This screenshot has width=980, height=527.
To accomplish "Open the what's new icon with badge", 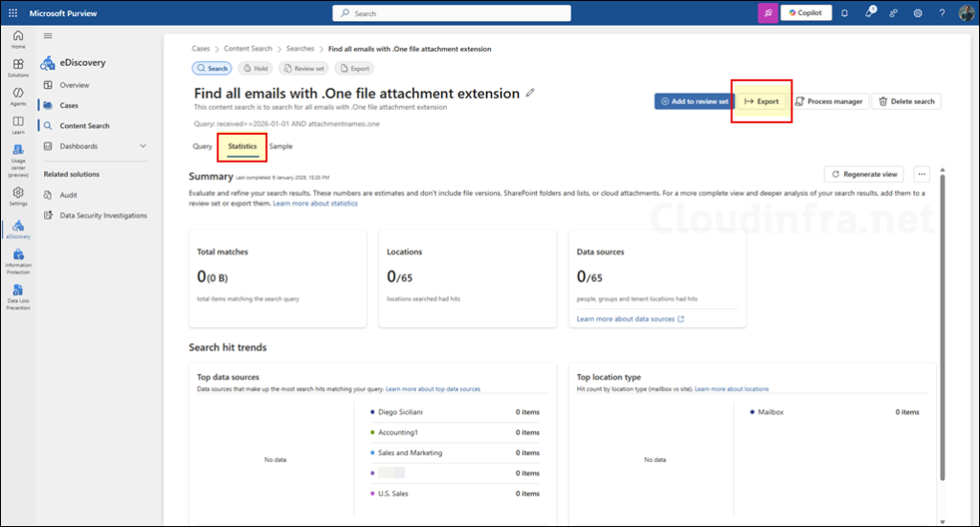I will coord(869,12).
